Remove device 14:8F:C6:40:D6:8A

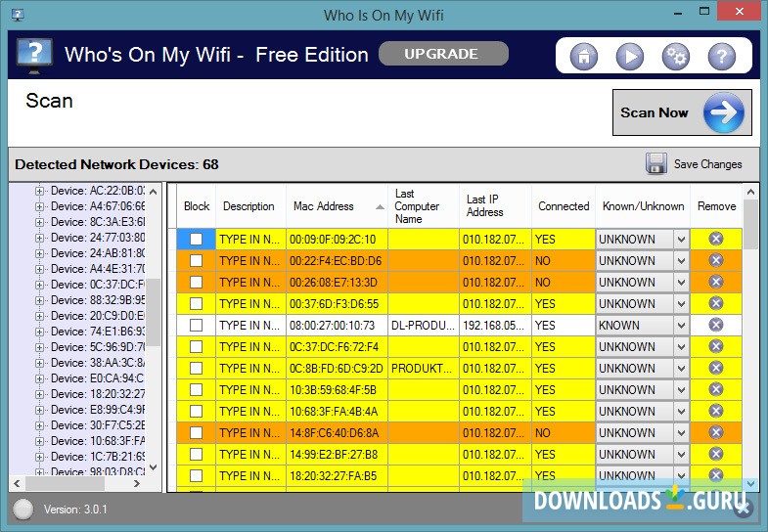click(716, 432)
